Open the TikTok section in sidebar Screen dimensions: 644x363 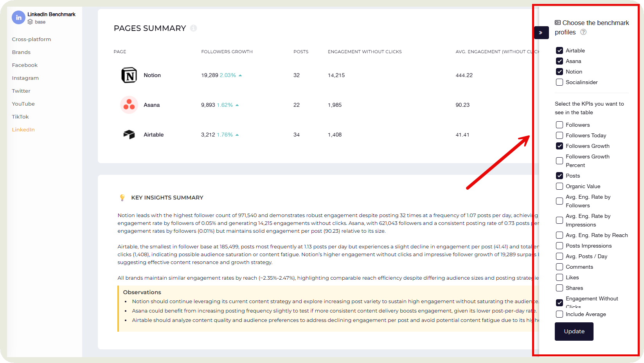pyautogui.click(x=20, y=117)
